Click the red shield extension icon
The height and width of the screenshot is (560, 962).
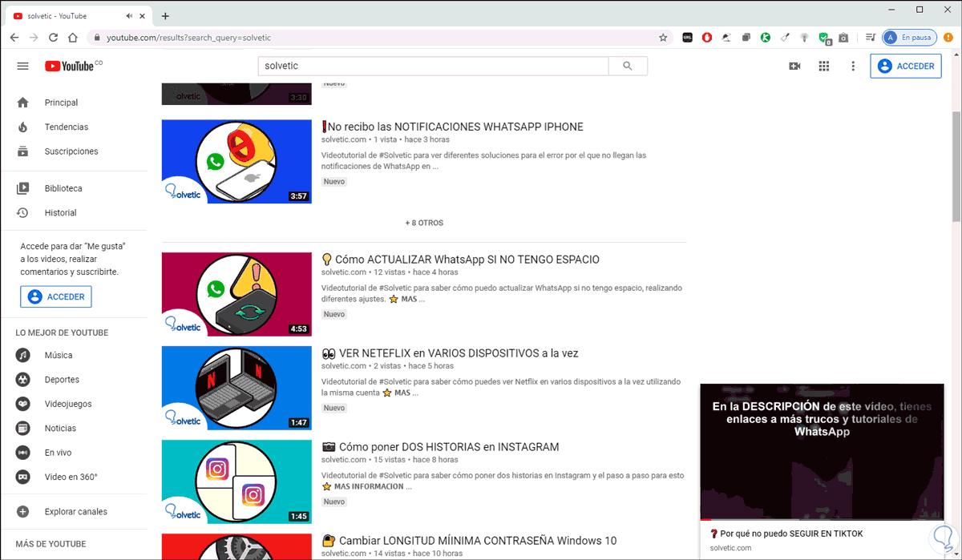[x=707, y=38]
